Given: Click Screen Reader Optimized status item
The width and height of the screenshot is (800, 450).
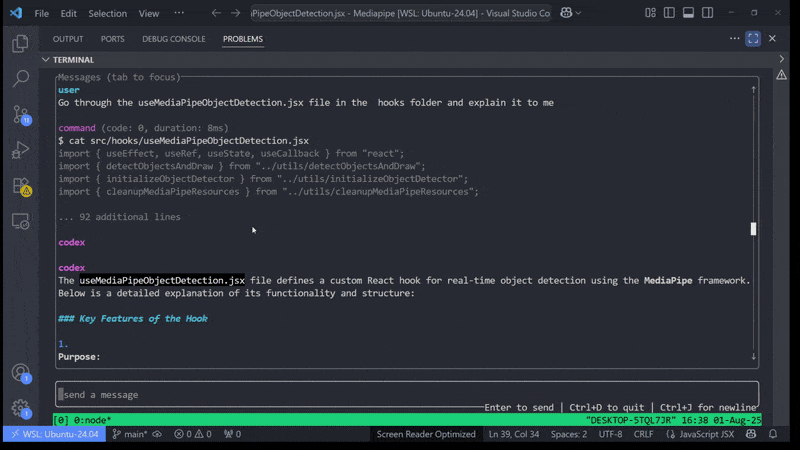Looking at the screenshot, I should (x=426, y=434).
